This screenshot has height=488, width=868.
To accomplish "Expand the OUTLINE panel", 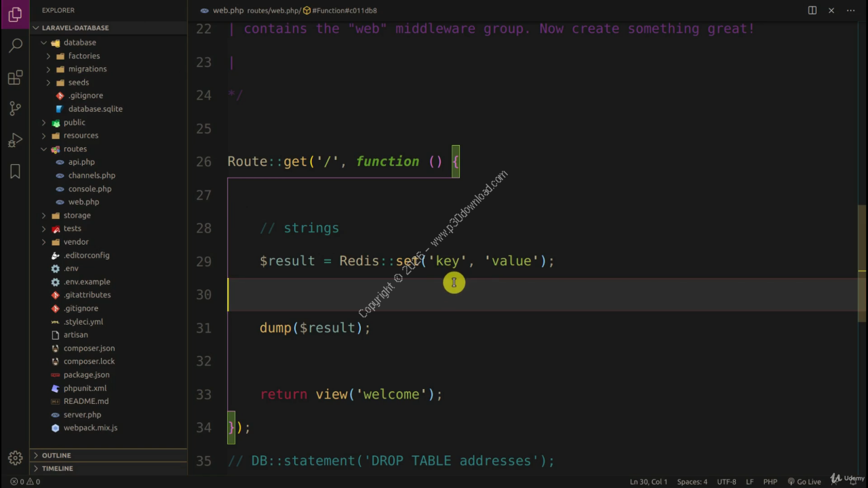I will tap(56, 455).
